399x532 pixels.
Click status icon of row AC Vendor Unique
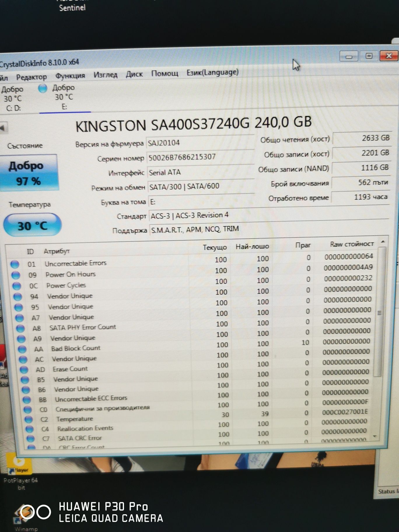click(23, 360)
